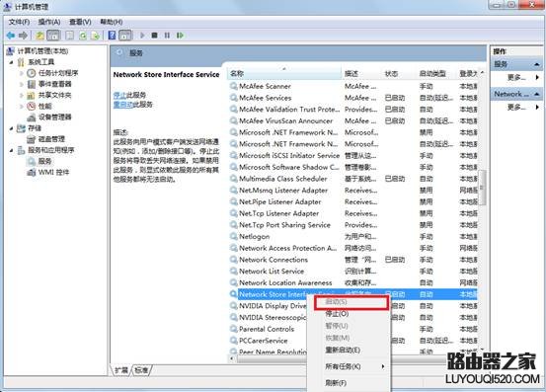Click the Refresh toolbar icon
Viewport: 546px width, 392px height.
[x=83, y=36]
